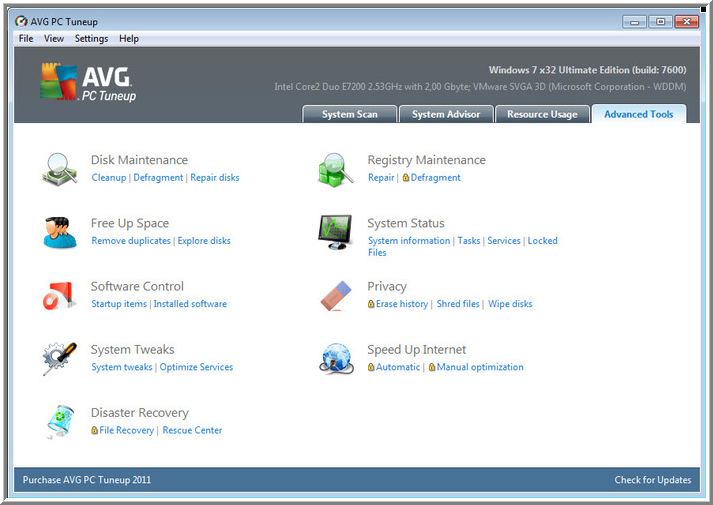Open the Services link under System Status
Screen dimensions: 713x505
pos(504,240)
